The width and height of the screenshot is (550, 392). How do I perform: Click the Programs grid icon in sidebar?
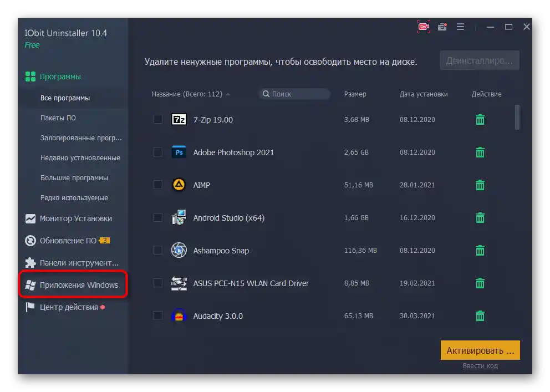coord(30,77)
